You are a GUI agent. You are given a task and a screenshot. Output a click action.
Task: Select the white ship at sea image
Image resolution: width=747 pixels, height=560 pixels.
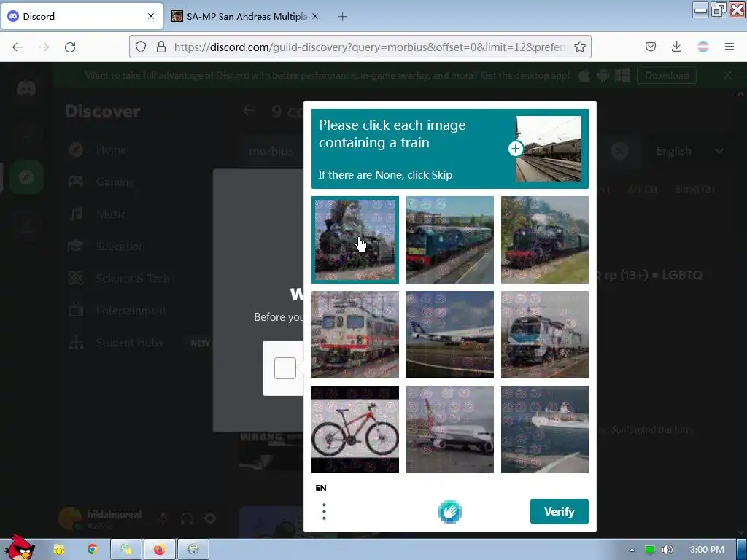544,429
